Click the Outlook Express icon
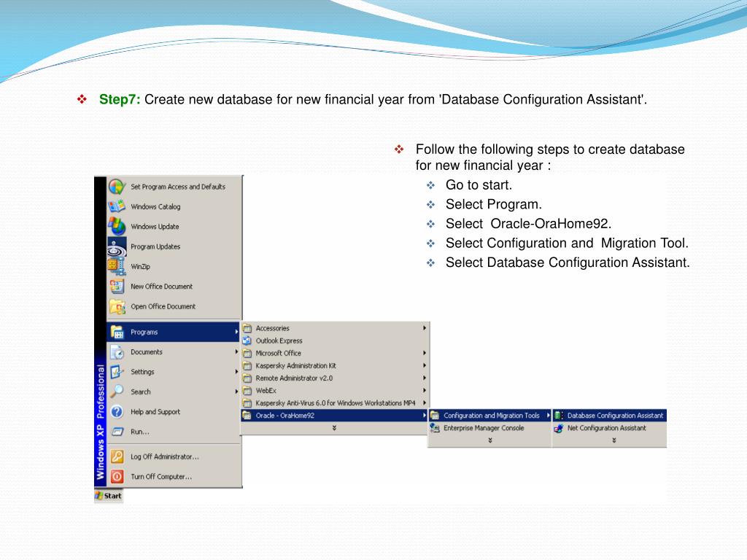 (x=247, y=341)
